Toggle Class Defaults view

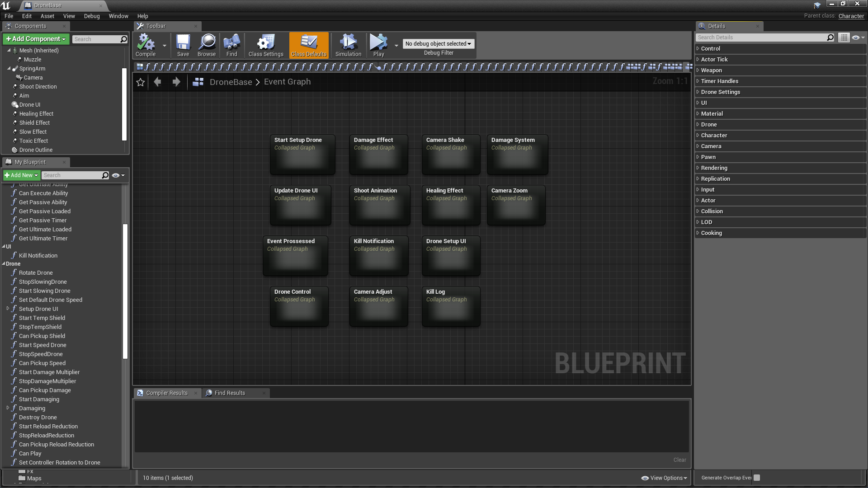(309, 45)
